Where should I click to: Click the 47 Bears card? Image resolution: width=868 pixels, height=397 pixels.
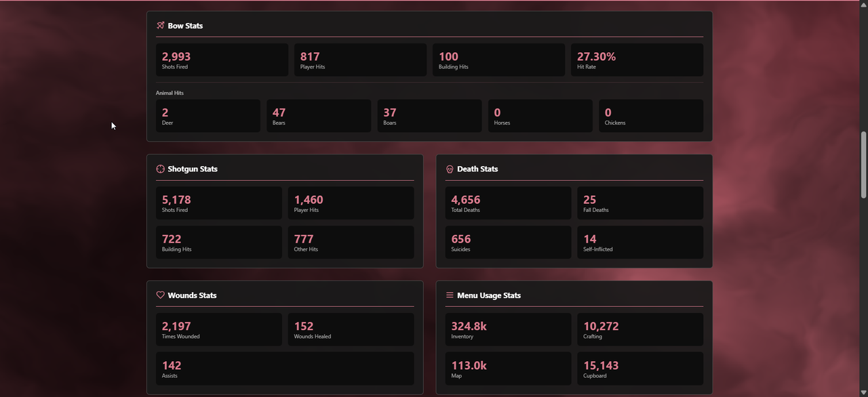pyautogui.click(x=319, y=116)
